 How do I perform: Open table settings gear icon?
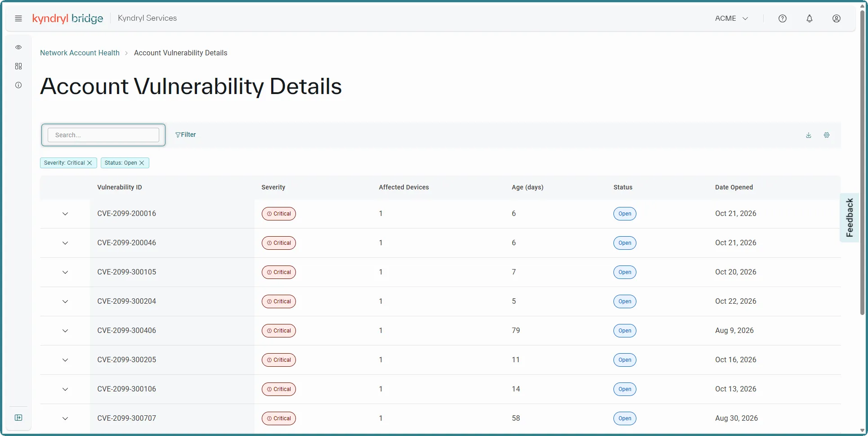point(827,135)
